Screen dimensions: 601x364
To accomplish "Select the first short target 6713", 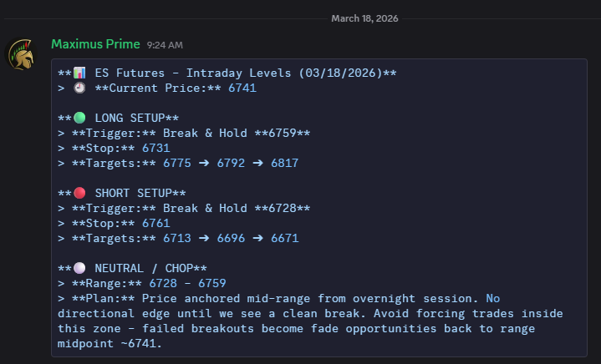I will coord(177,238).
